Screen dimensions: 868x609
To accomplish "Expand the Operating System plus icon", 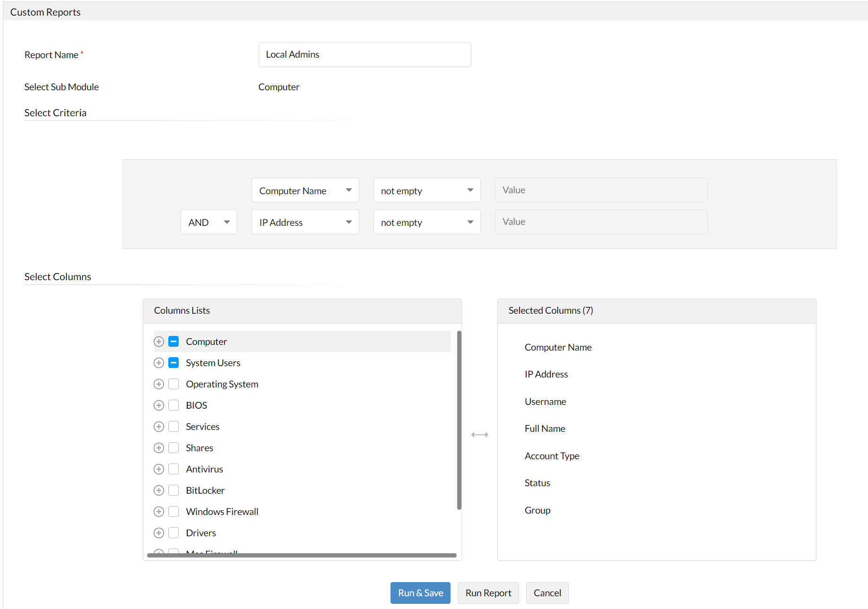I will point(159,384).
